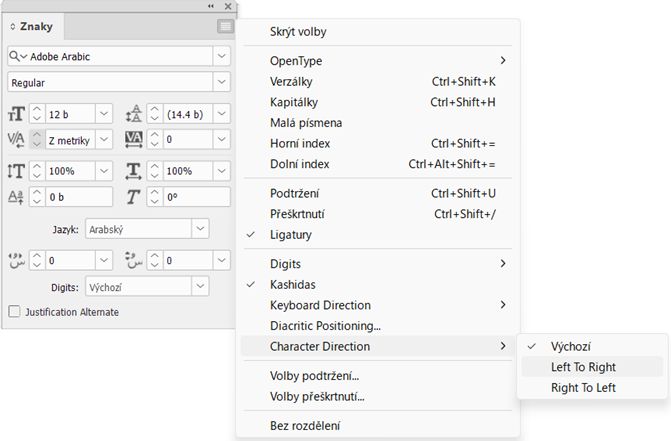The height and width of the screenshot is (441, 671).
Task: Select Bez rozdělení menu item
Action: click(377, 426)
